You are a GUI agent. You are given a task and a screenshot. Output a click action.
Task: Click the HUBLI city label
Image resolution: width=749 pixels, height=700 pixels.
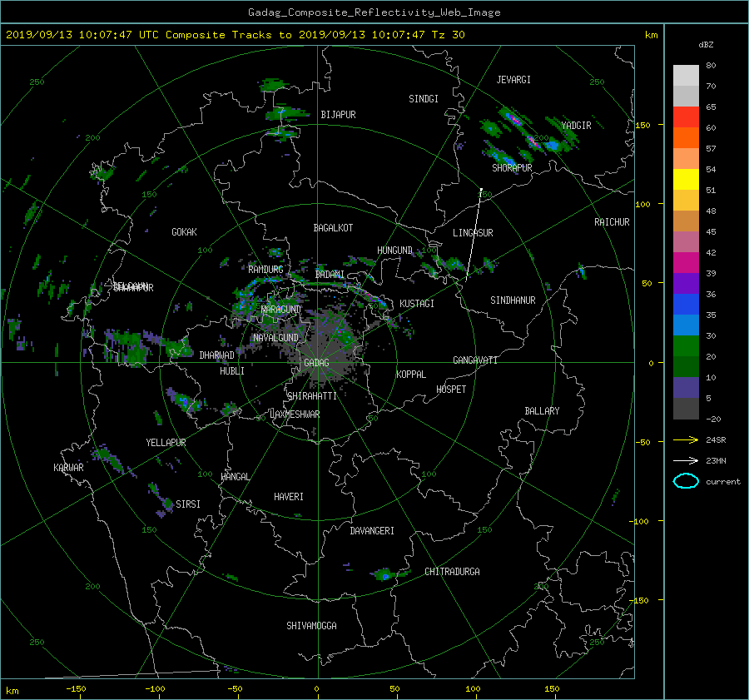coord(231,371)
